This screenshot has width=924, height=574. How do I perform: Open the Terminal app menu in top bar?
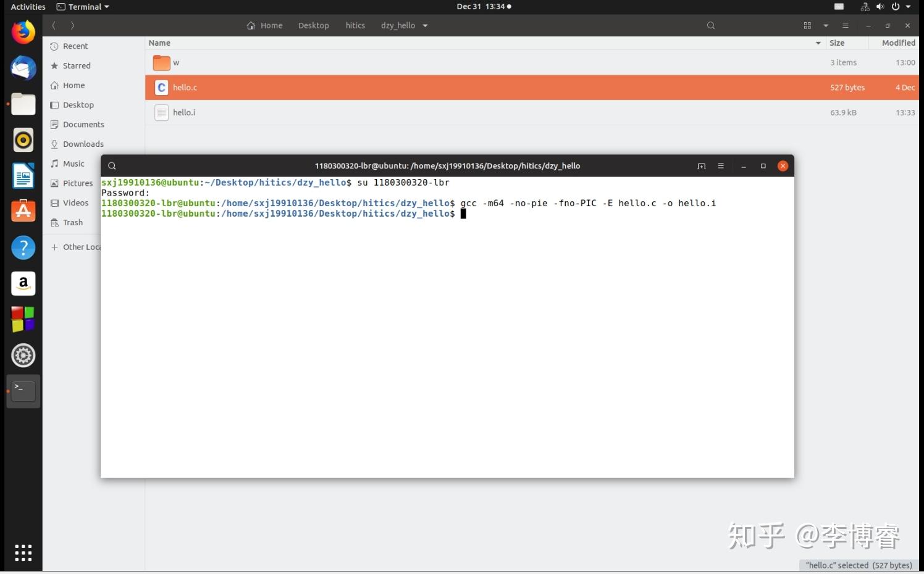point(83,7)
